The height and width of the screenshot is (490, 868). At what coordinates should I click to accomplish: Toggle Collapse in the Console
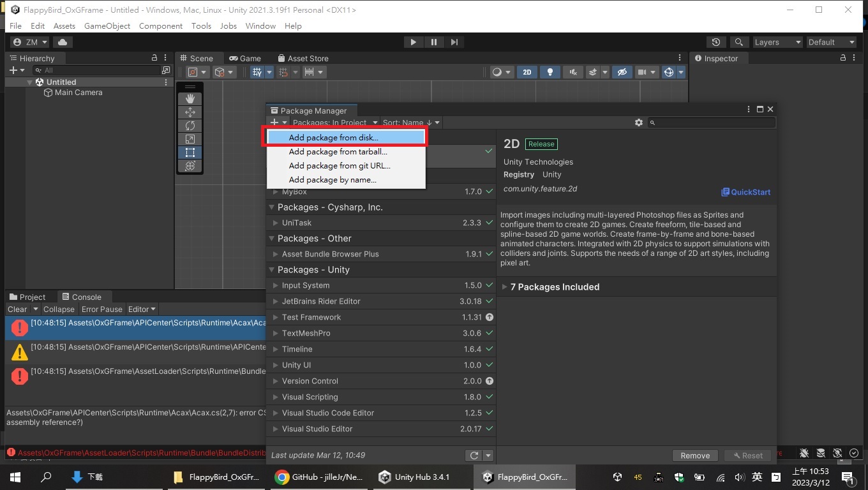(x=59, y=309)
